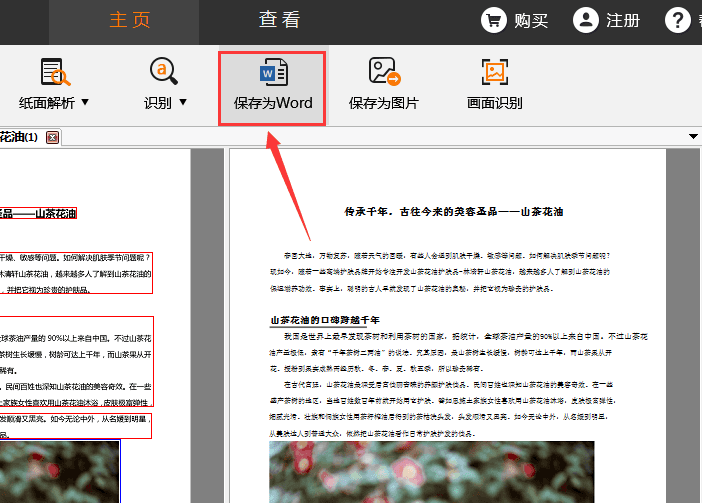The image size is (702, 503).
Task: Select the title text region in left panel
Action: [38, 213]
